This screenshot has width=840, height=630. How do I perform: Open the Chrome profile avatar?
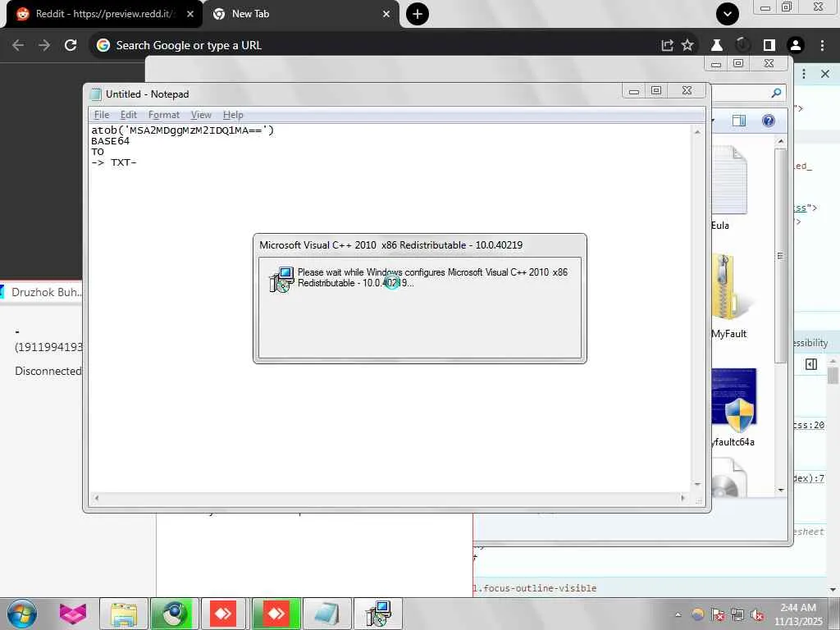click(796, 45)
